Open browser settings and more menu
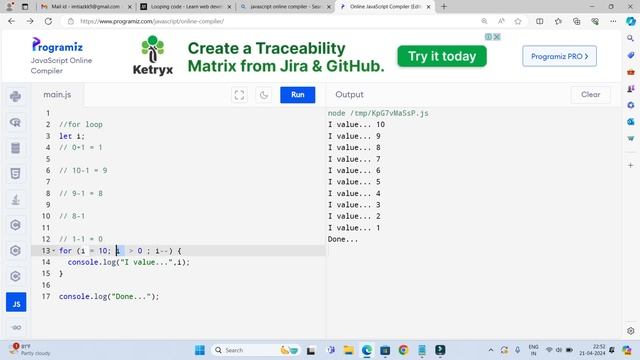 (613, 21)
